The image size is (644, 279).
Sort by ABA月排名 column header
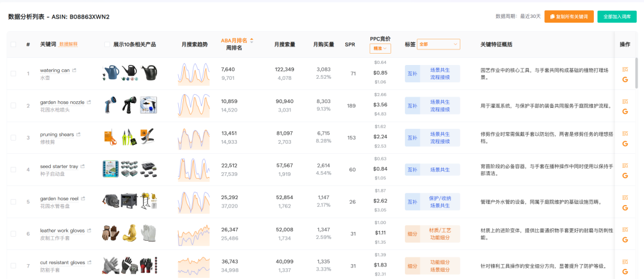coord(234,41)
